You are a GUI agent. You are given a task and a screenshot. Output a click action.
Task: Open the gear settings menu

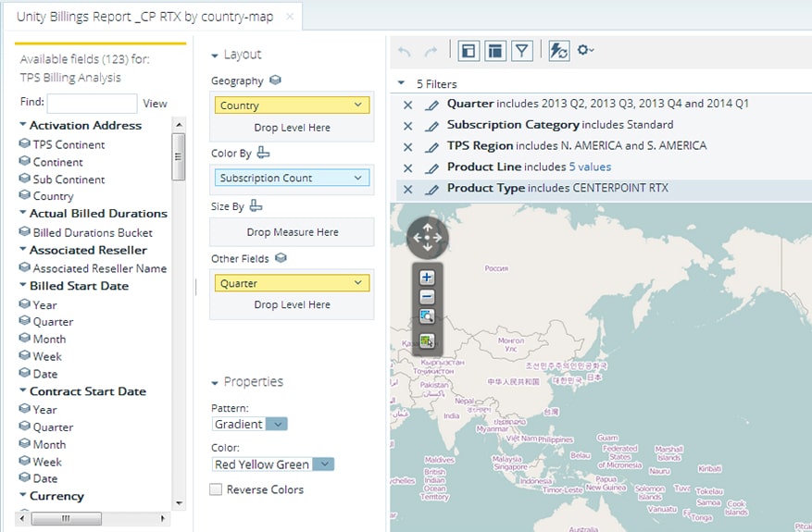(585, 50)
